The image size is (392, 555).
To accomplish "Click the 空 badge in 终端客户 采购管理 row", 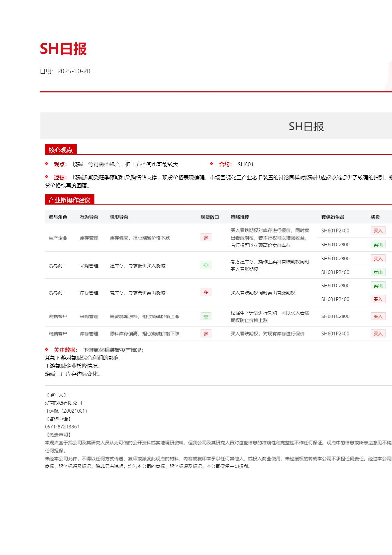I will tap(206, 316).
